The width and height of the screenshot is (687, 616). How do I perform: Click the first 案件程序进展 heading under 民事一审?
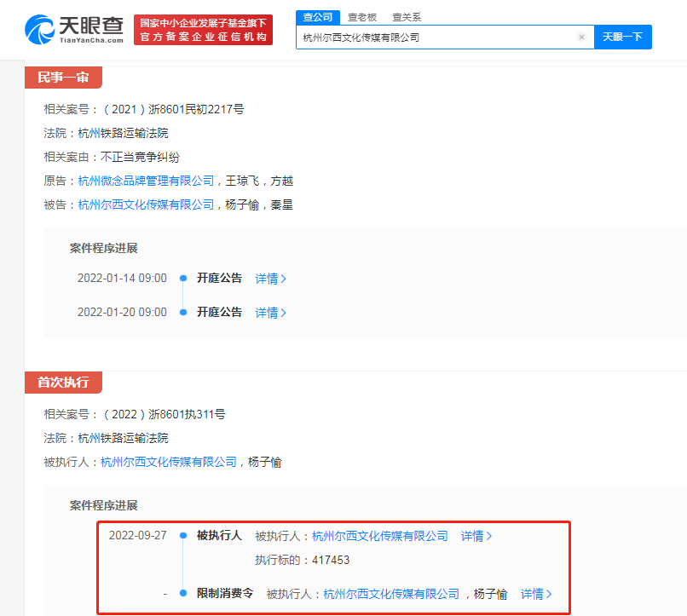point(104,248)
